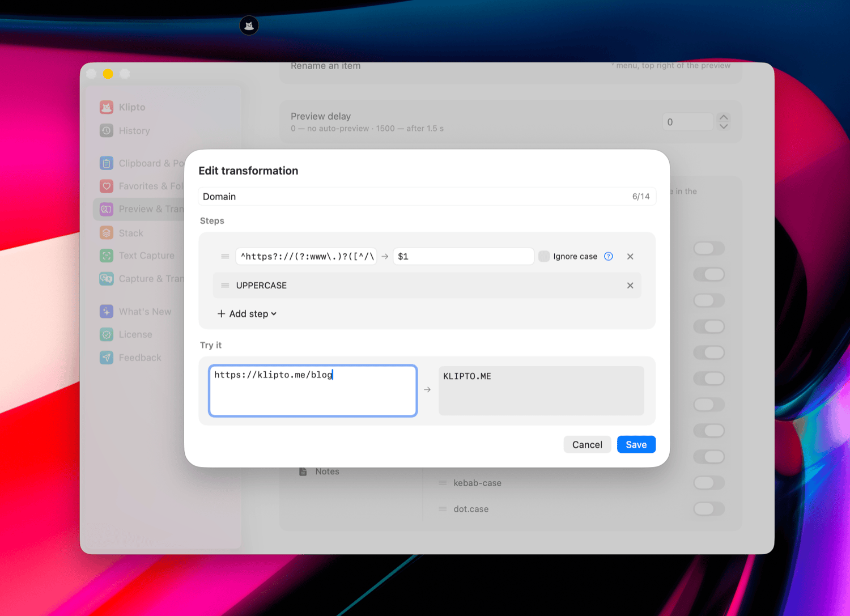850x616 pixels.
Task: Decrease Preview delay with down stepper arrow
Action: (x=724, y=126)
